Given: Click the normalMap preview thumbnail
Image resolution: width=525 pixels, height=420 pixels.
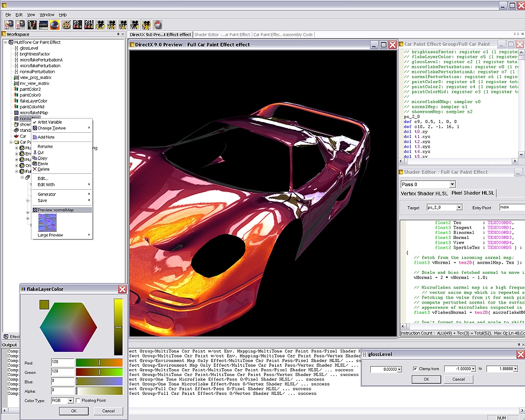Looking at the screenshot, I should click(46, 222).
